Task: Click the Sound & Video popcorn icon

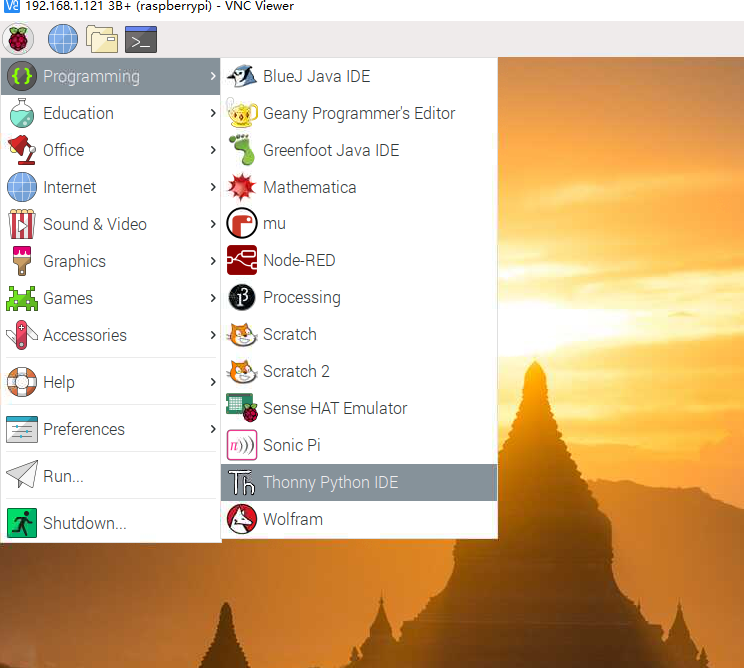Action: click(x=22, y=224)
